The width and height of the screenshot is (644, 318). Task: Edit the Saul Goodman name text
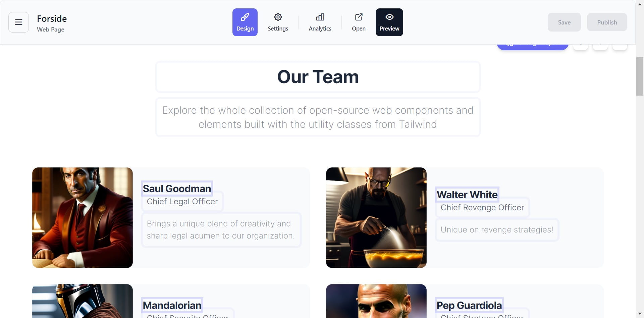click(177, 189)
